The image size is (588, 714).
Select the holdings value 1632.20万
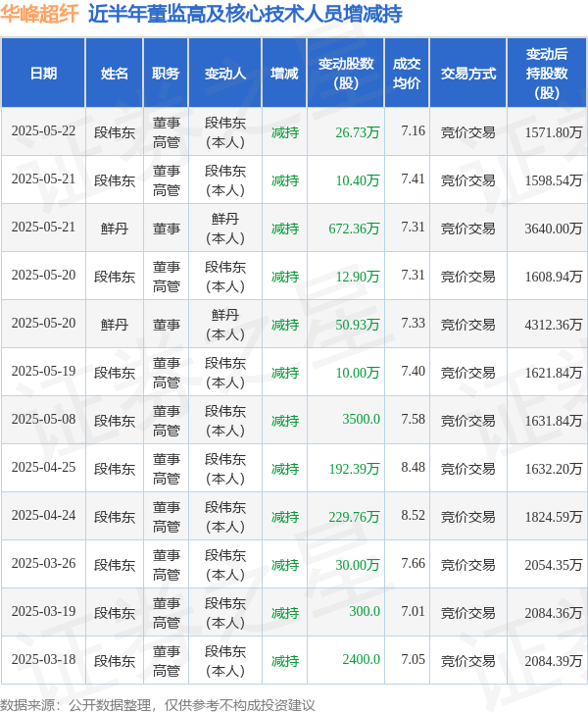pos(554,469)
